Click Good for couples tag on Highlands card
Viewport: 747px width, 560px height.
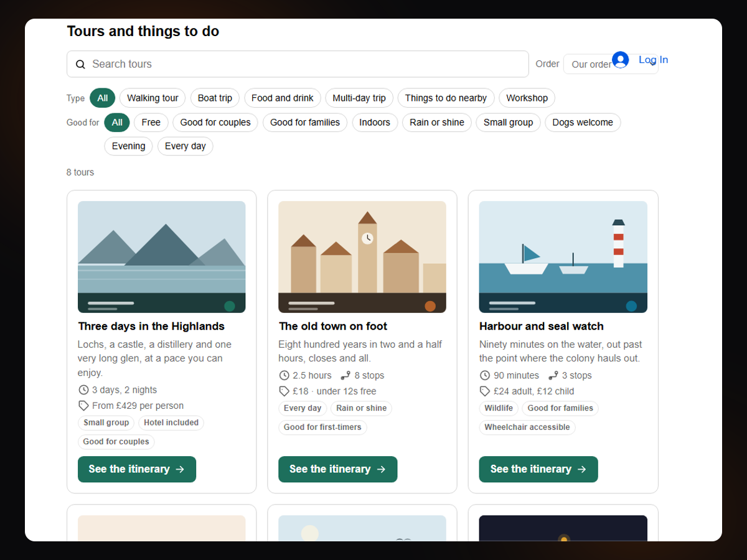(116, 442)
